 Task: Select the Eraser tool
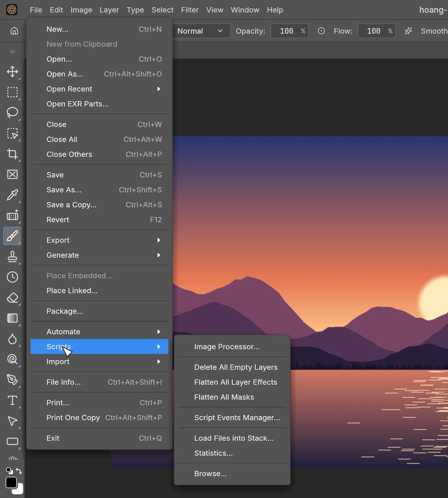click(12, 298)
